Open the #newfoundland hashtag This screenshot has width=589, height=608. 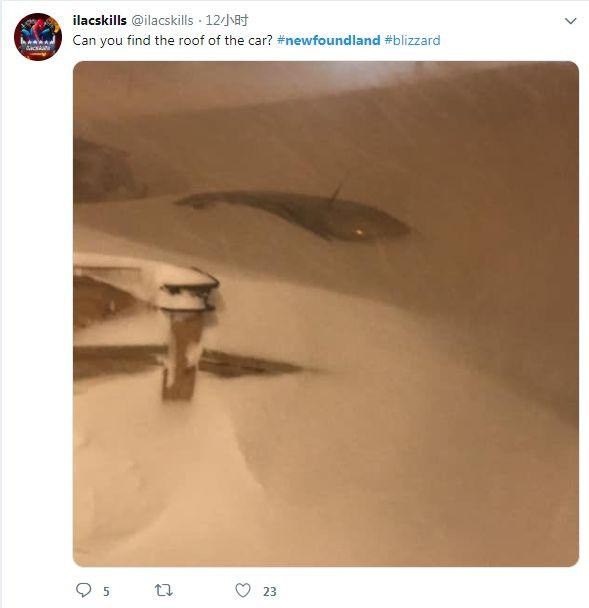328,40
